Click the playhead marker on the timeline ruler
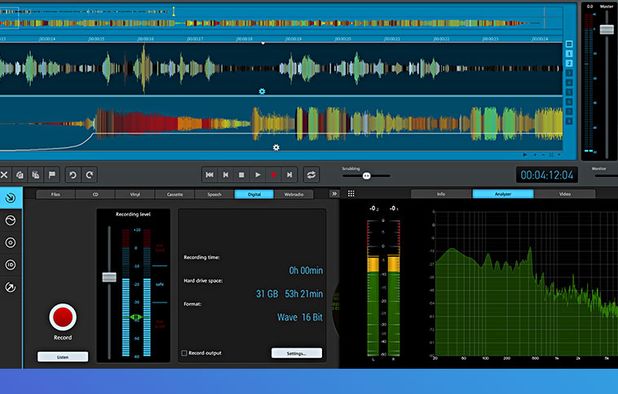The height and width of the screenshot is (394, 618). [263, 43]
